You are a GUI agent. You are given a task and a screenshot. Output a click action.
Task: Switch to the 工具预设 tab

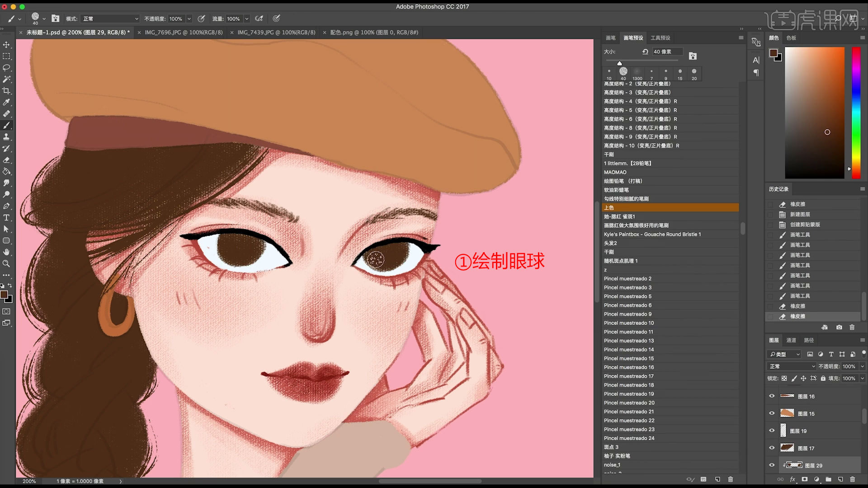pyautogui.click(x=660, y=38)
